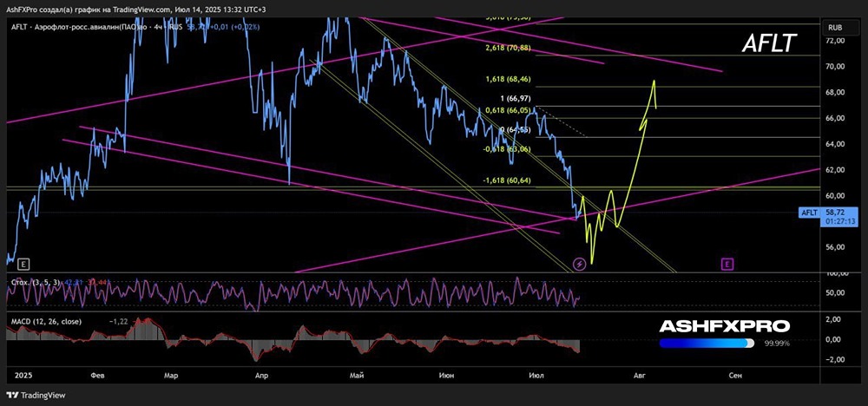This screenshot has height=406, width=868.
Task: Click the 50,00 level on the Stochastic axis
Action: pos(835,293)
